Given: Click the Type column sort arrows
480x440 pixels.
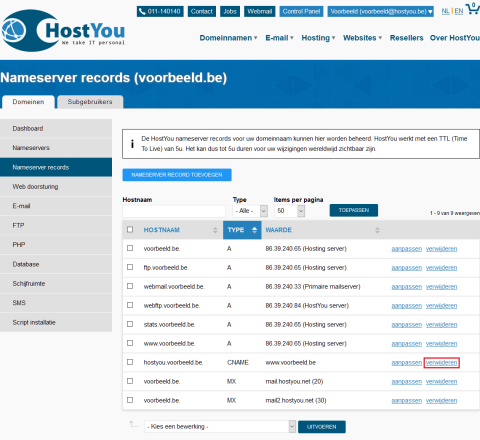Looking at the screenshot, I should (x=254, y=230).
